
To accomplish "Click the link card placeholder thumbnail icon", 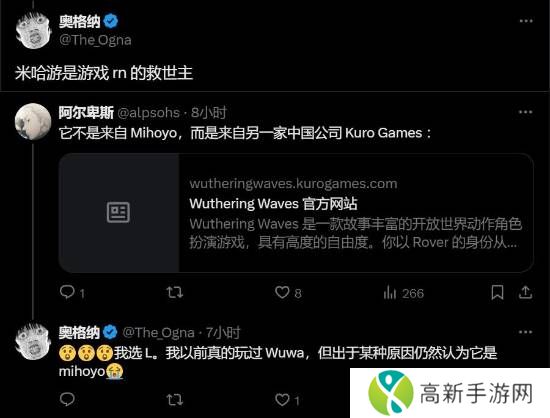I will 118,213.
